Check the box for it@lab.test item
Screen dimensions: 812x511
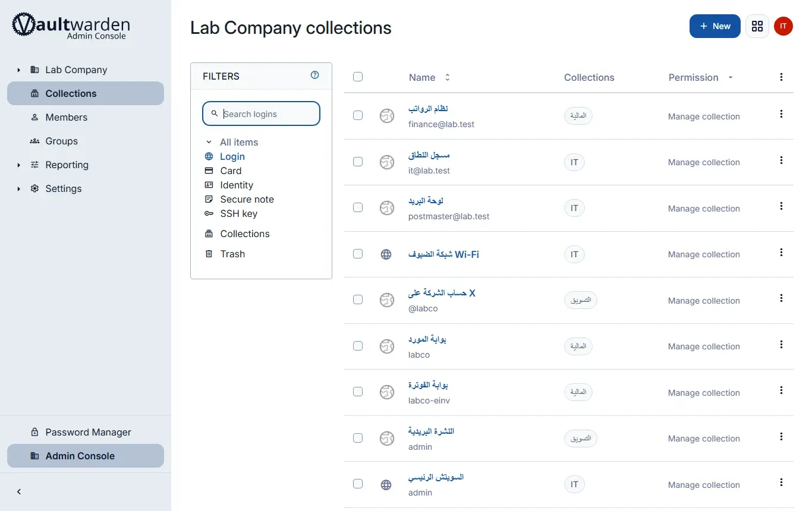pyautogui.click(x=358, y=162)
